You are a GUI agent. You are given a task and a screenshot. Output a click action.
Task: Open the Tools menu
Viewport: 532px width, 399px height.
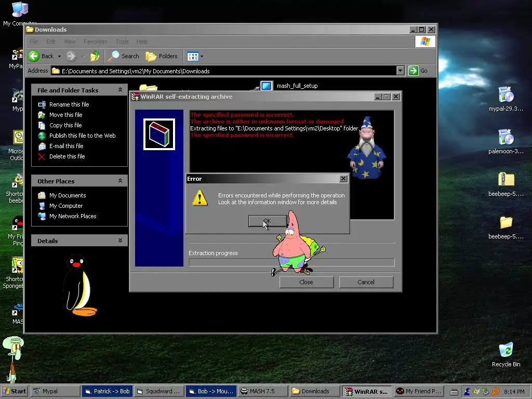(122, 42)
